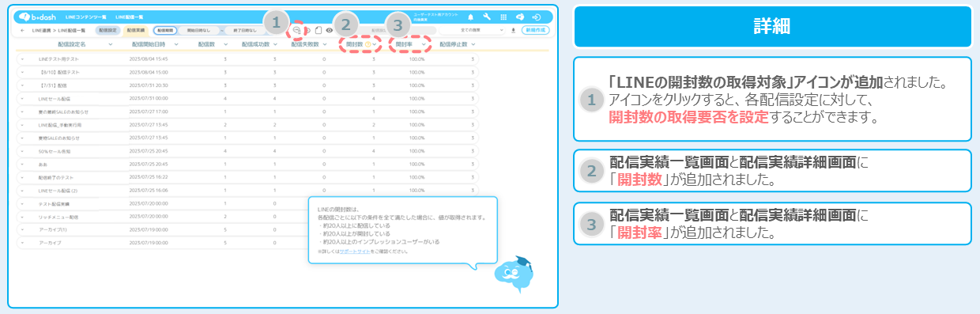Toggle the eye visibility icon in toolbar
The image size is (980, 314).
click(x=330, y=30)
